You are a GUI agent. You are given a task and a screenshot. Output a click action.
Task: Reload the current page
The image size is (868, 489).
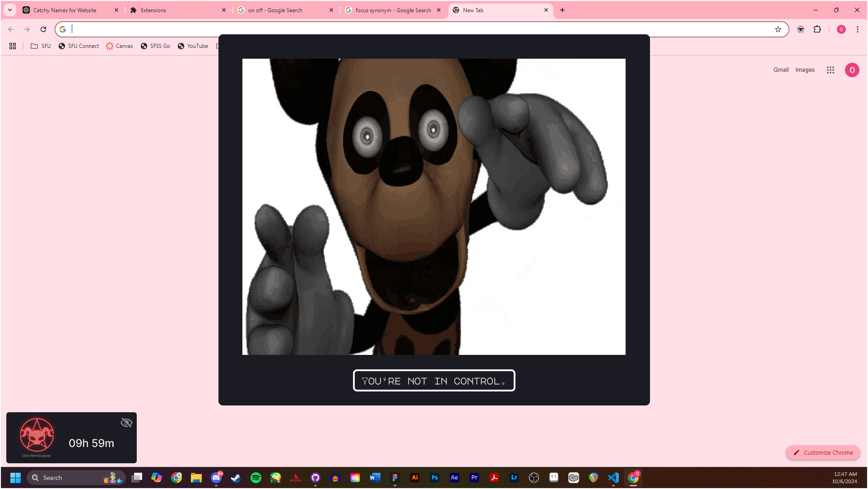point(43,29)
